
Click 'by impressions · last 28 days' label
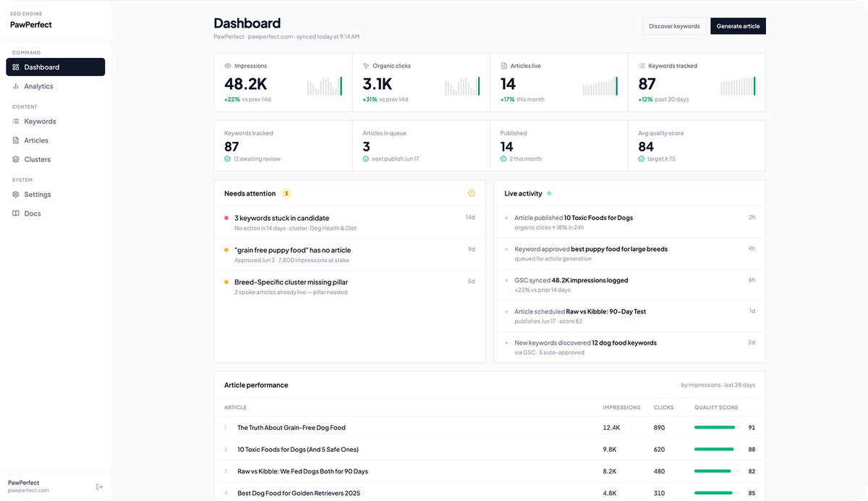[x=718, y=385]
